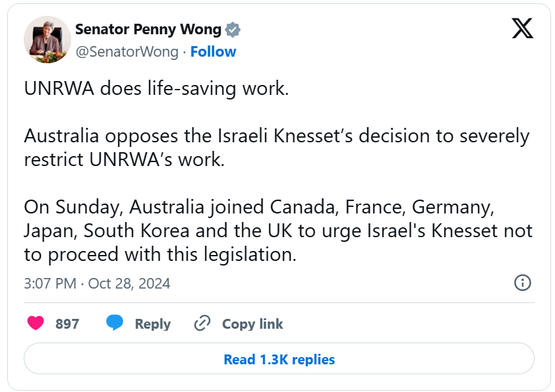Follow Senator Penny Wong
Viewport: 555px width, 392px height.
pos(213,51)
